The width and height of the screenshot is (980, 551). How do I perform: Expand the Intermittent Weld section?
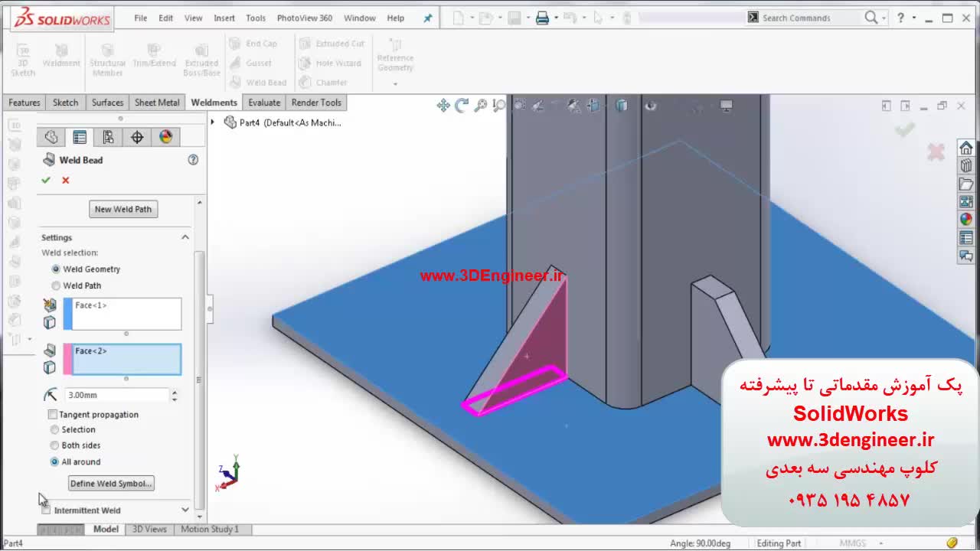185,510
